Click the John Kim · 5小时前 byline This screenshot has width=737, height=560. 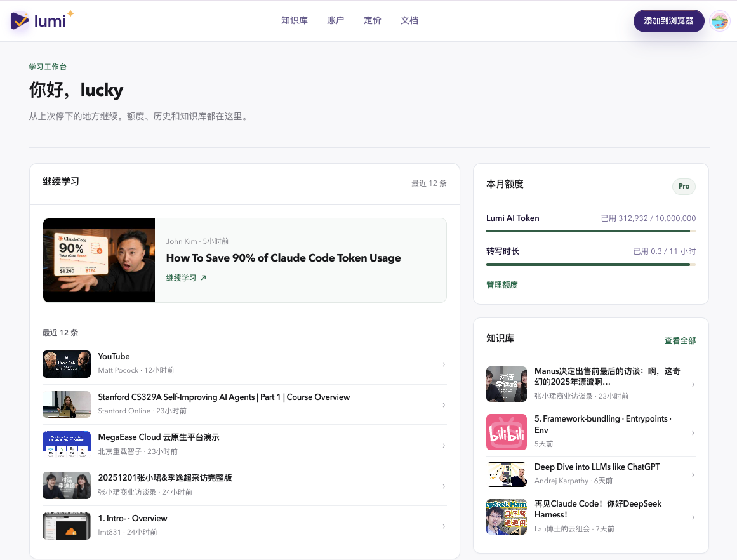click(x=197, y=241)
